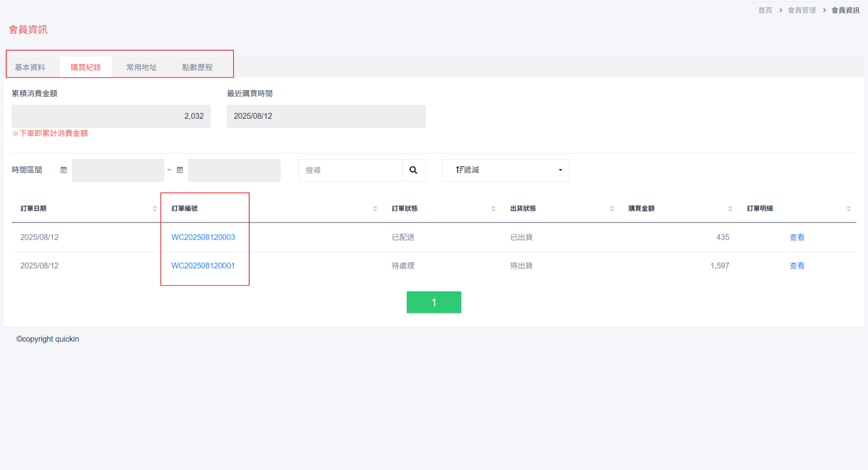
Task: Click the 已出貨 shipping status cell
Action: (x=521, y=237)
